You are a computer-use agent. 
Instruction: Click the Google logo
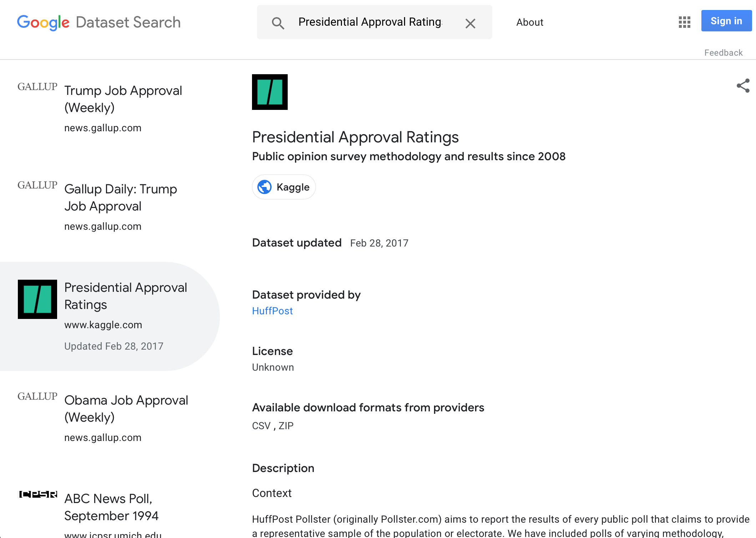click(43, 22)
